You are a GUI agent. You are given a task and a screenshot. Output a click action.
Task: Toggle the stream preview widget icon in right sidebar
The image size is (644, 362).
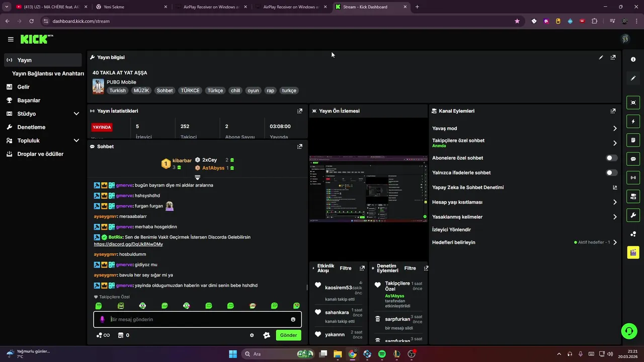coord(633,103)
